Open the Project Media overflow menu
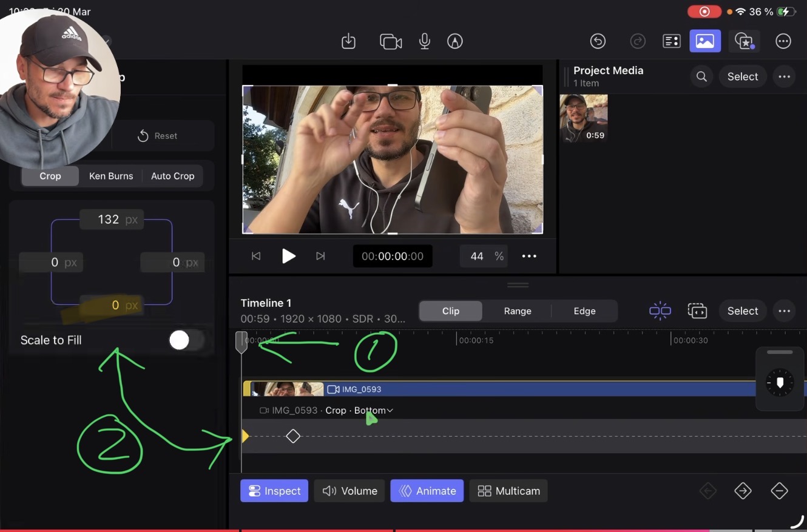This screenshot has height=532, width=807. coord(784,76)
